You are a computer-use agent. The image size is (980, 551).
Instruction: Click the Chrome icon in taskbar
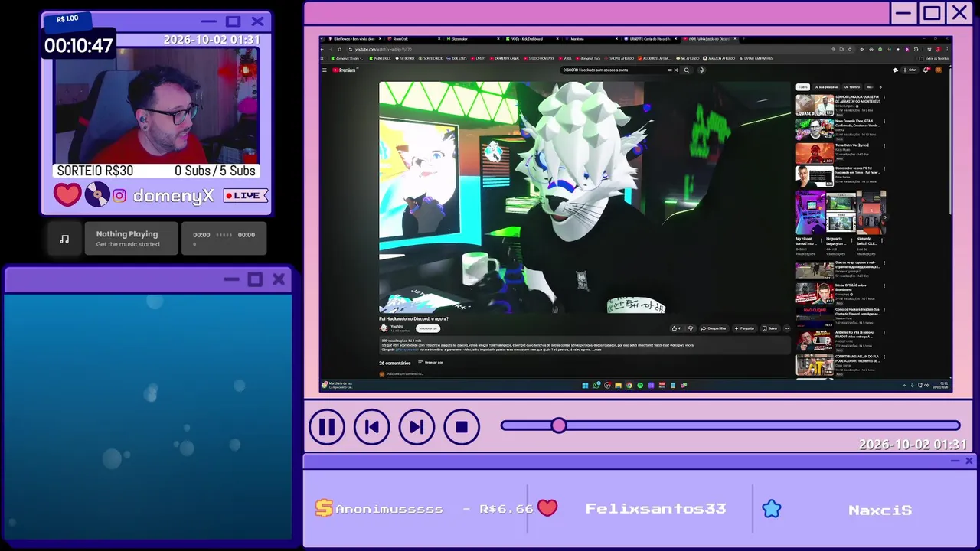coord(629,385)
